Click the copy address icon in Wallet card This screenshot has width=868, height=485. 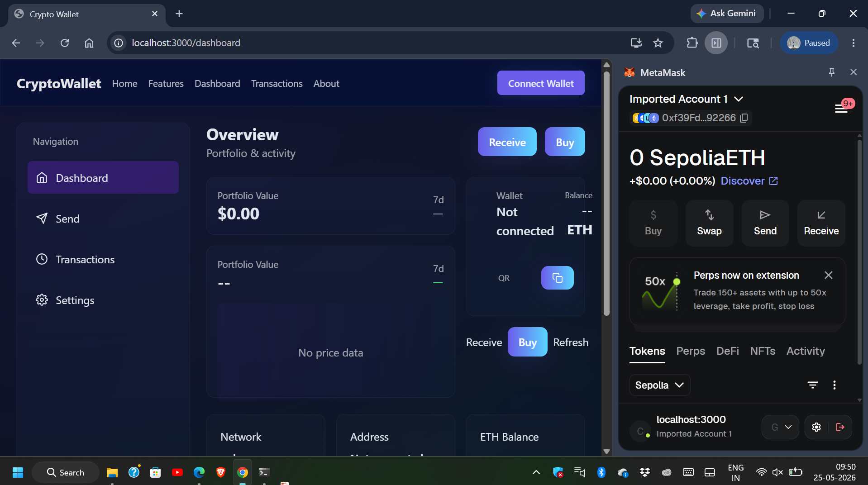pyautogui.click(x=558, y=278)
